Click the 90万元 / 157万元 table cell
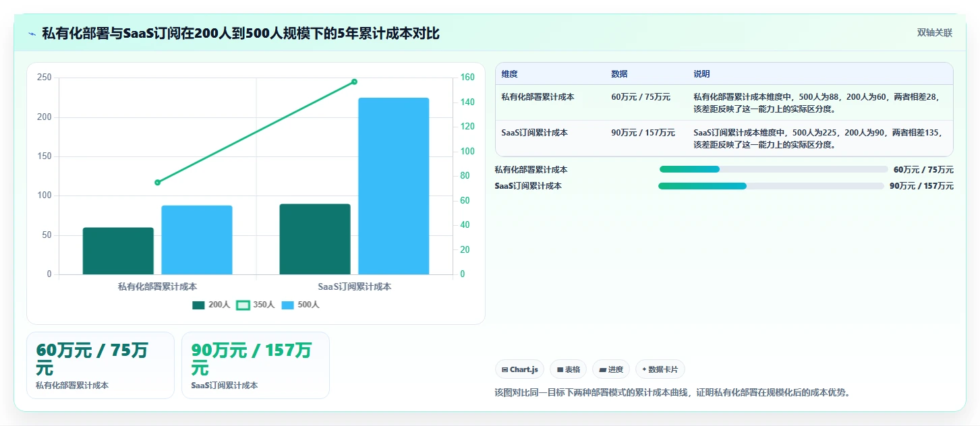 point(643,133)
